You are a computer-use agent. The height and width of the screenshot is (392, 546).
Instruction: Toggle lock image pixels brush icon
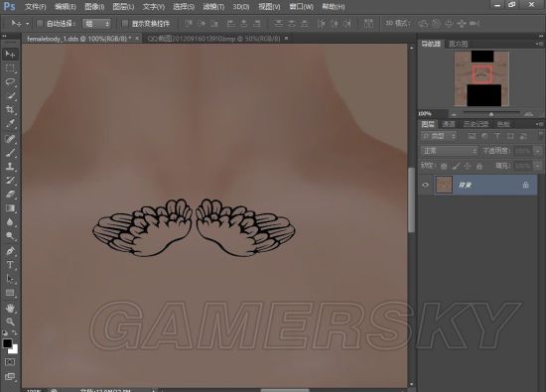pyautogui.click(x=456, y=166)
